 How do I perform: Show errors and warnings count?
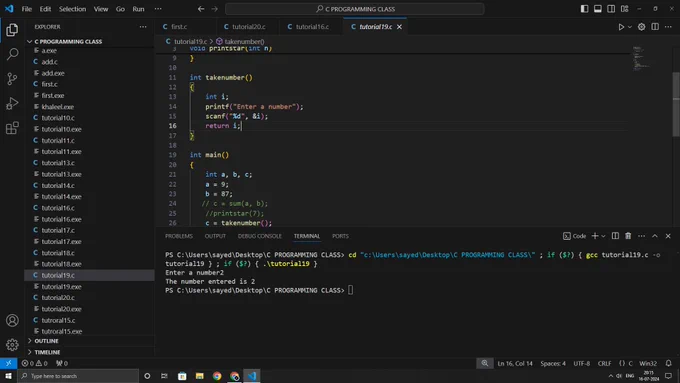coord(35,363)
